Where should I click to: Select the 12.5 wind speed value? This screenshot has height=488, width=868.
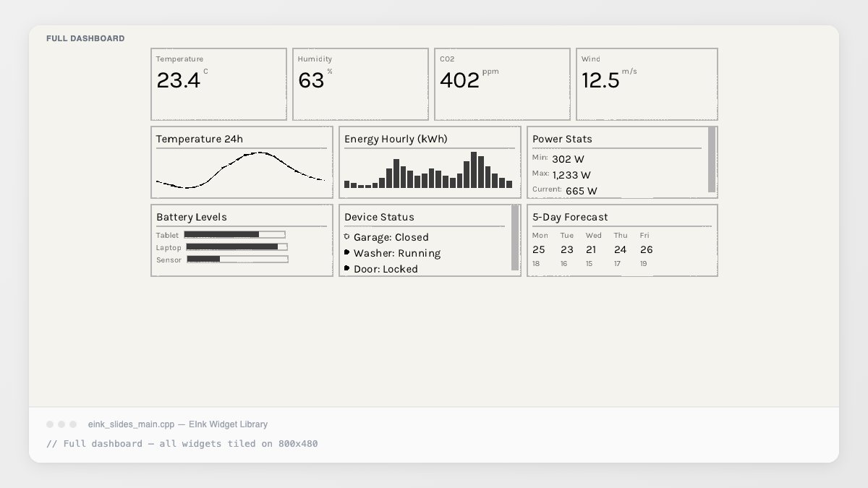pyautogui.click(x=600, y=80)
